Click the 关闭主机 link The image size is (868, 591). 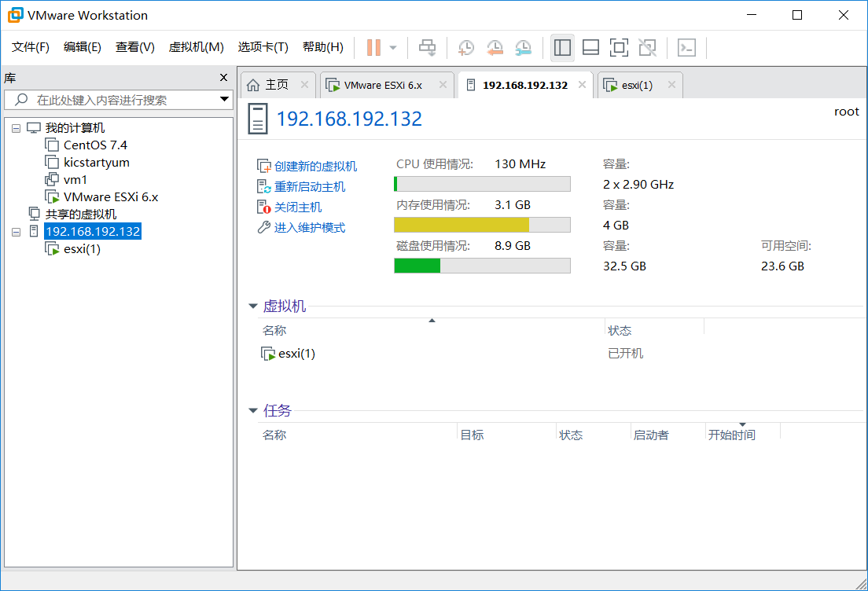point(298,207)
